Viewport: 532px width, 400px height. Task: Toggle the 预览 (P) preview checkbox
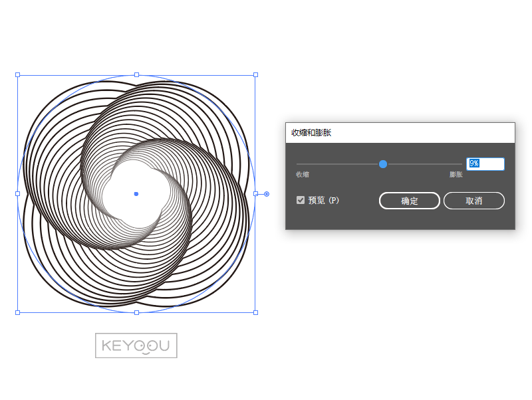301,200
